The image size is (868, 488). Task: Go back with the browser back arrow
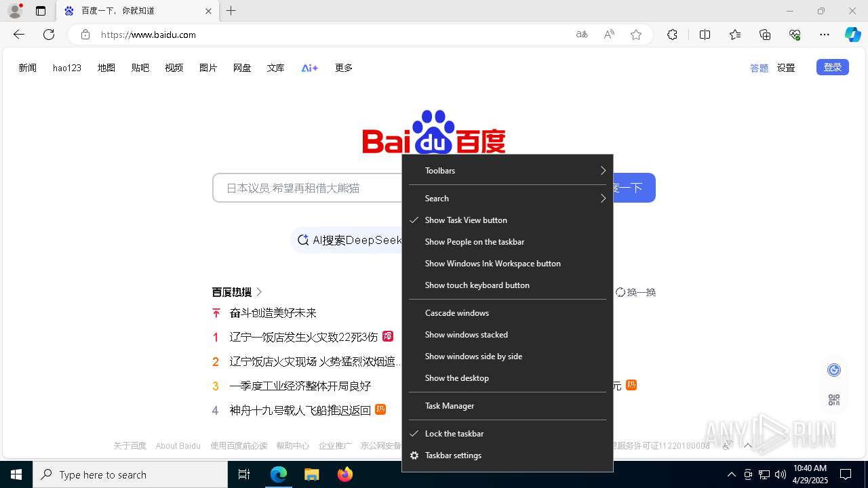19,35
